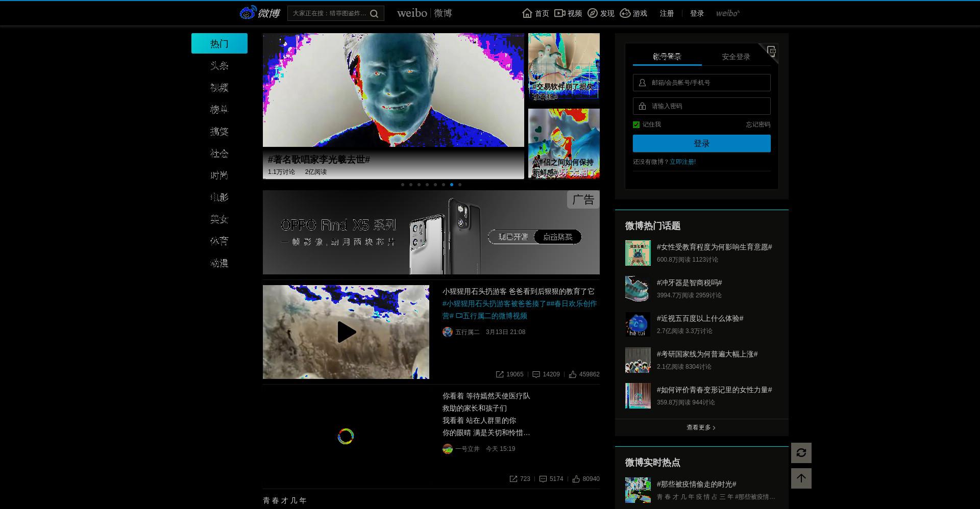Like the post with 459862 likes
This screenshot has width=980, height=509.
coord(573,374)
